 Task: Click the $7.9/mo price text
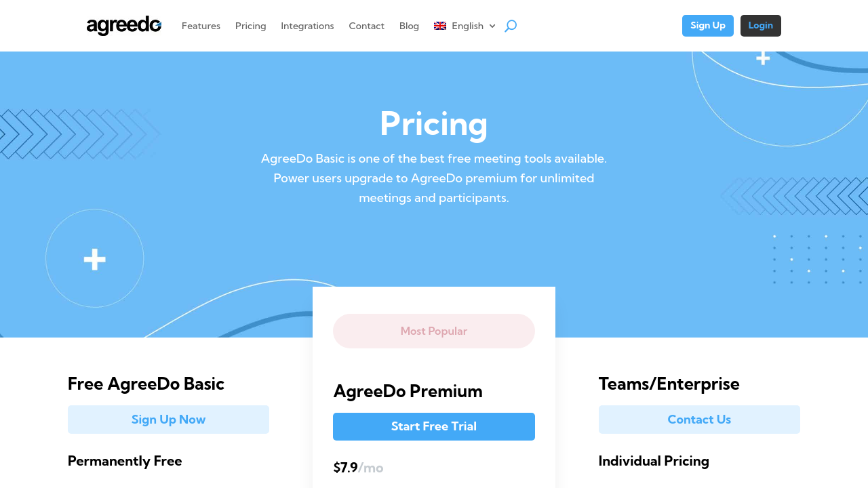pyautogui.click(x=358, y=468)
